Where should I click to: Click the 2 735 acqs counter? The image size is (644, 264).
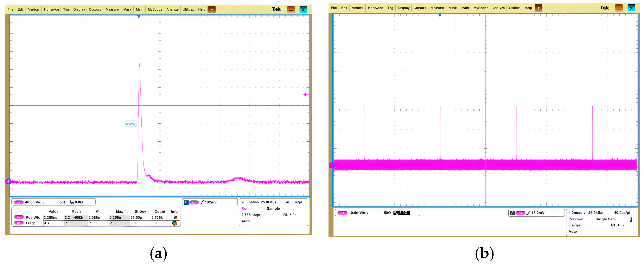coord(250,215)
